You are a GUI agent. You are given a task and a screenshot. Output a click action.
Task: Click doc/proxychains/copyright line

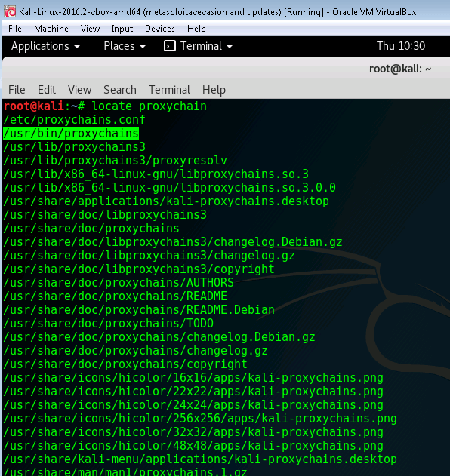(x=125, y=364)
